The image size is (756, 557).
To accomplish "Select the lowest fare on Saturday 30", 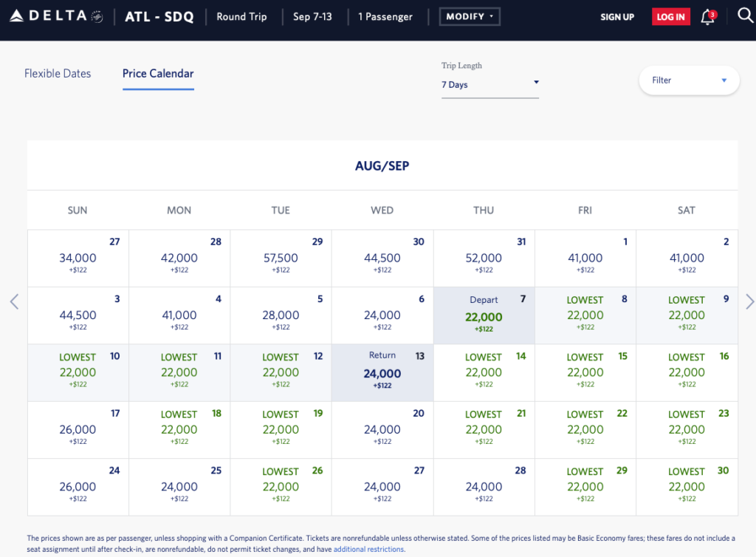I will pos(687,486).
